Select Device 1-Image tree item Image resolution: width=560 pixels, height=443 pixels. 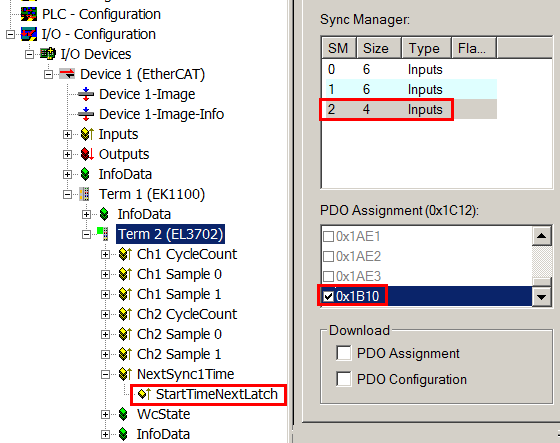pos(147,94)
